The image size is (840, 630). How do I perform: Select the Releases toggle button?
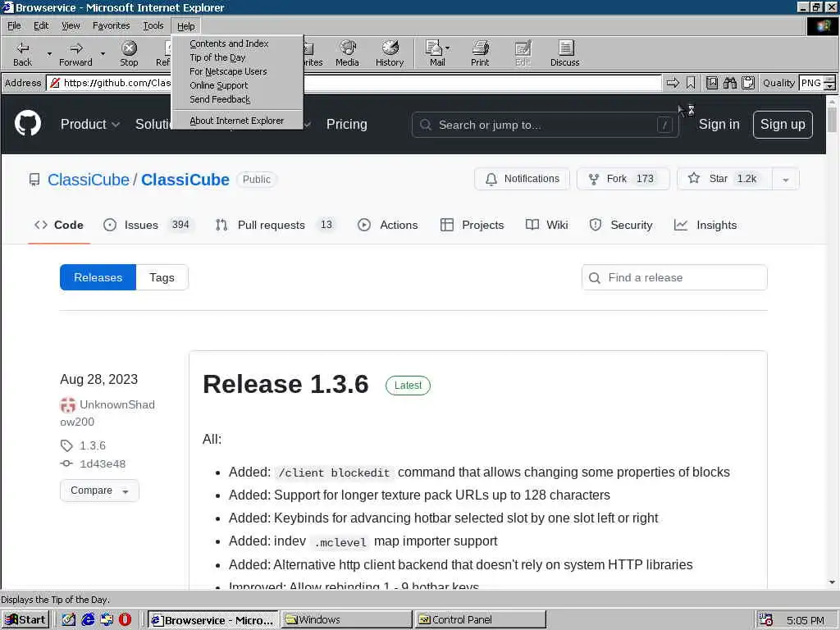[x=98, y=277]
